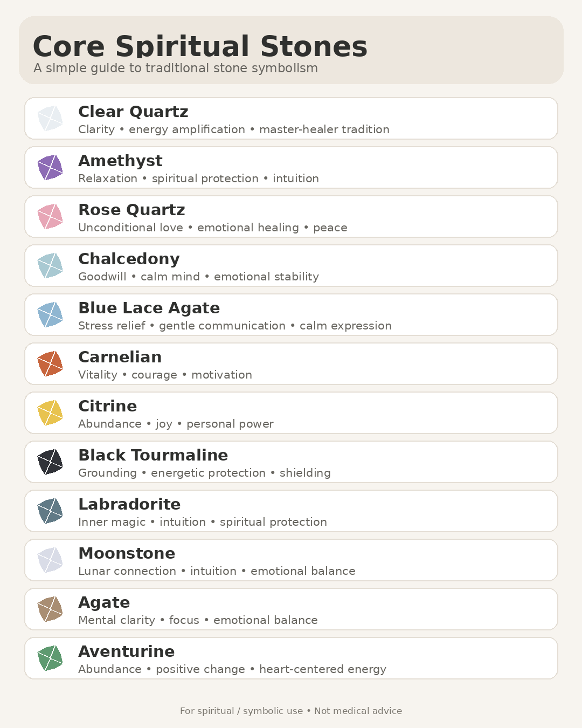Viewport: 582px width, 728px height.
Task: Click the Core Spiritual Stones title
Action: click(x=200, y=46)
